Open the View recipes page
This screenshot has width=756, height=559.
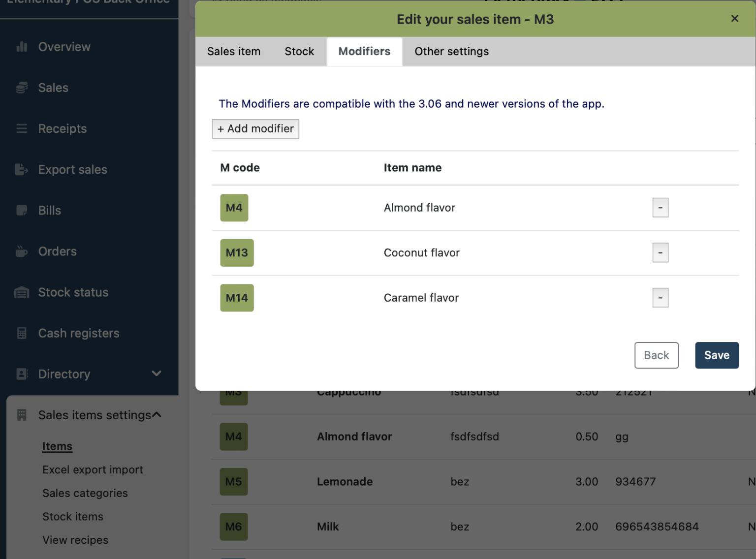(x=75, y=540)
